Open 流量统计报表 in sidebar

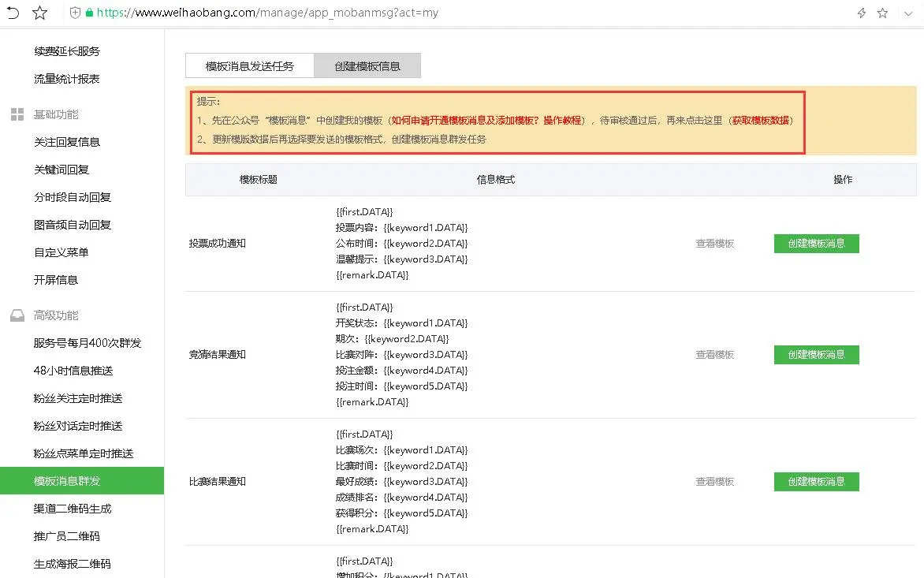[x=67, y=79]
